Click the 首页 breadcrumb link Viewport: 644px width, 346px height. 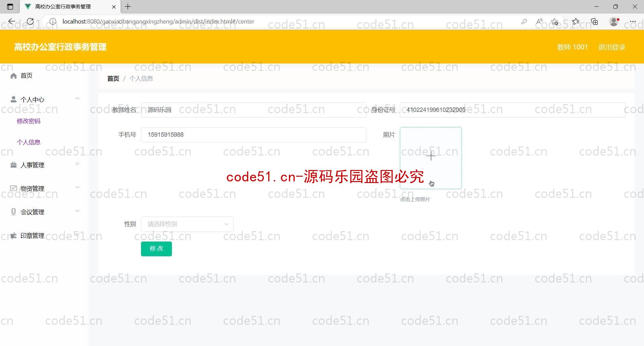[x=113, y=79]
